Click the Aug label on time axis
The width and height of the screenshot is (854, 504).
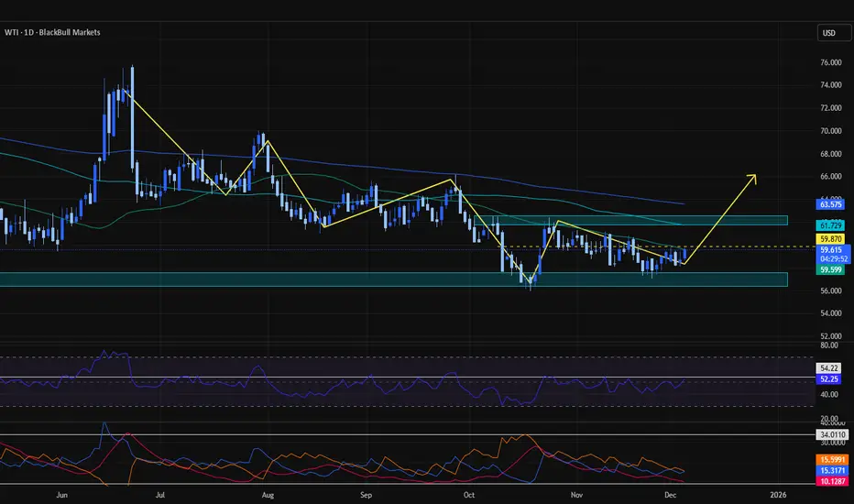click(268, 495)
